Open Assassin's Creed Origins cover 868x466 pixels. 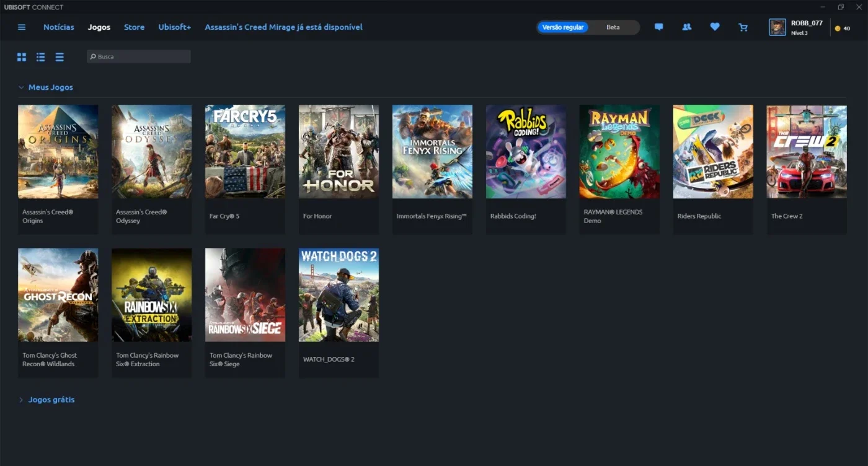click(58, 152)
